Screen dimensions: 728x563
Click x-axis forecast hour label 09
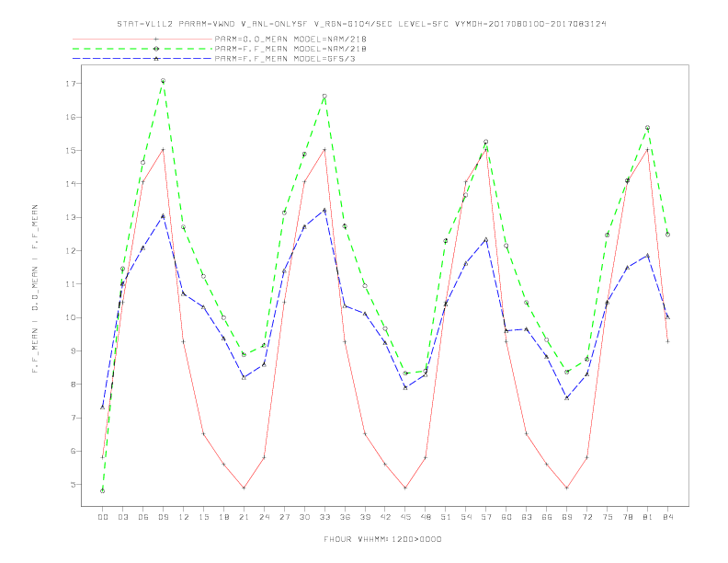[x=163, y=517]
